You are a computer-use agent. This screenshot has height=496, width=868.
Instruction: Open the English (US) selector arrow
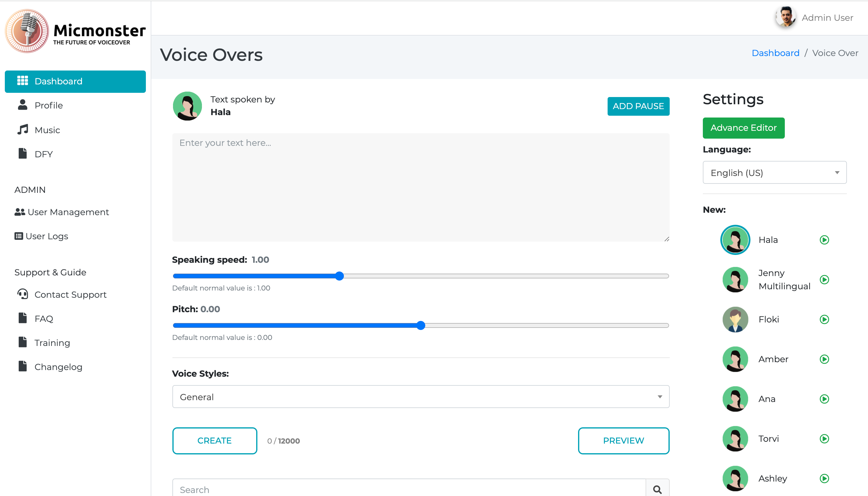click(x=837, y=172)
